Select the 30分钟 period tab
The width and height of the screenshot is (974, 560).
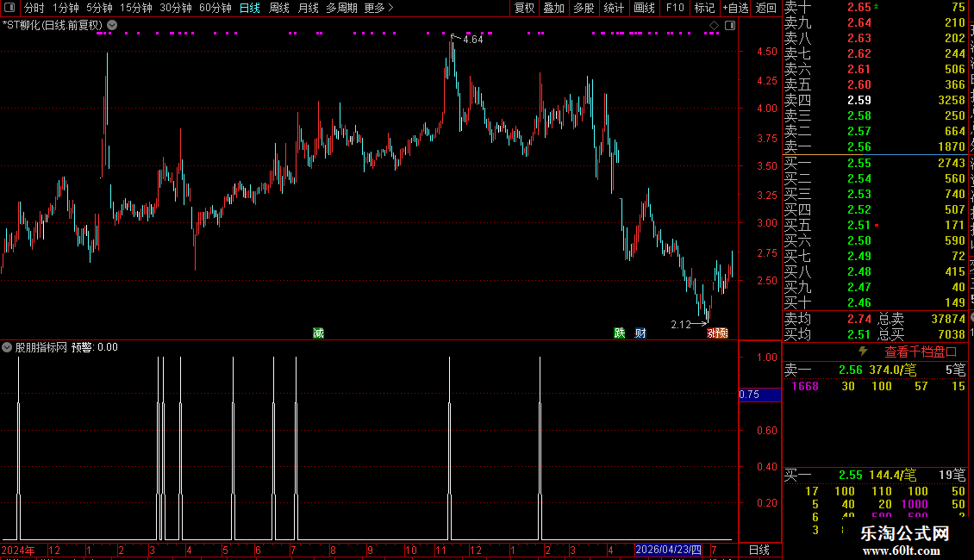tap(176, 8)
